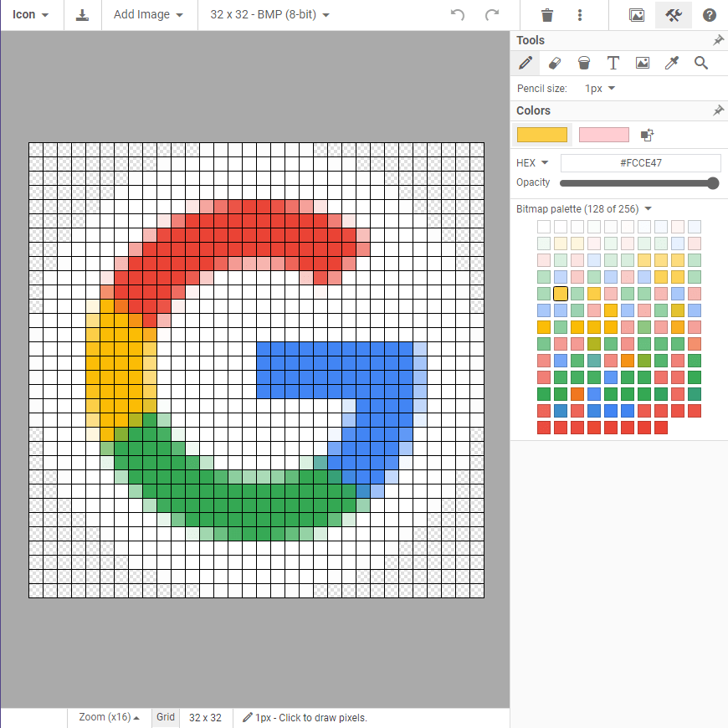The image size is (728, 728).
Task: Select the Zoom magnifier tool
Action: [x=701, y=63]
